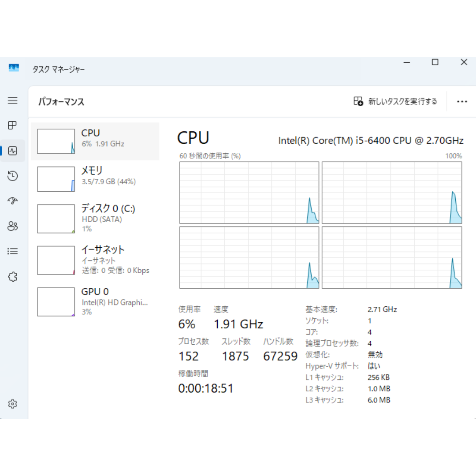The width and height of the screenshot is (476, 476).
Task: Click the bottom-left CPU core graph
Action: pos(249,257)
